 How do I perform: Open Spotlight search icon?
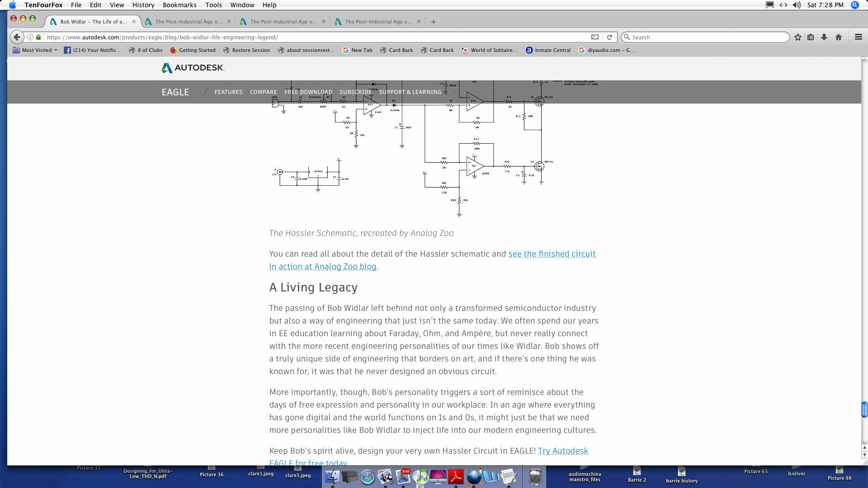854,5
